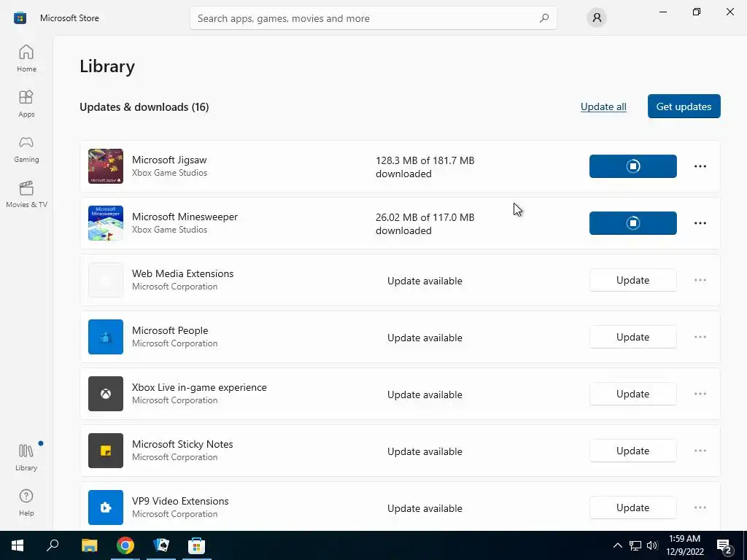Open the Gaming section in sidebar
Image resolution: width=747 pixels, height=560 pixels.
click(26, 149)
